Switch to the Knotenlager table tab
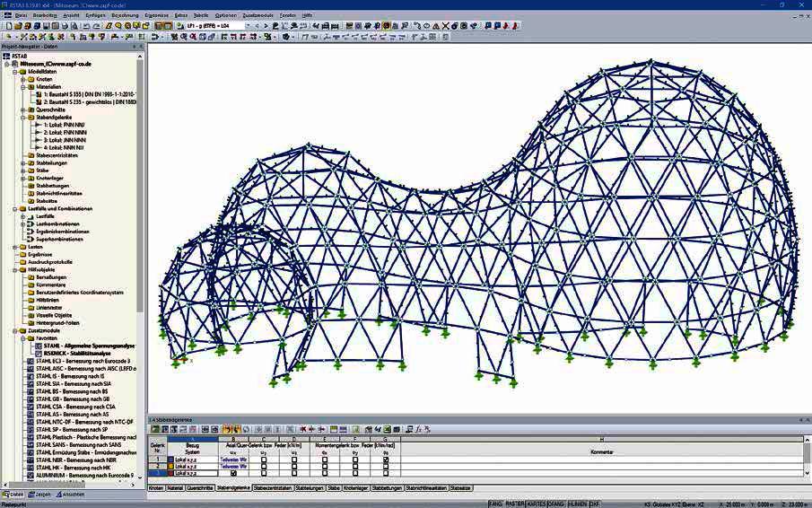812x508 pixels. pyautogui.click(x=355, y=487)
